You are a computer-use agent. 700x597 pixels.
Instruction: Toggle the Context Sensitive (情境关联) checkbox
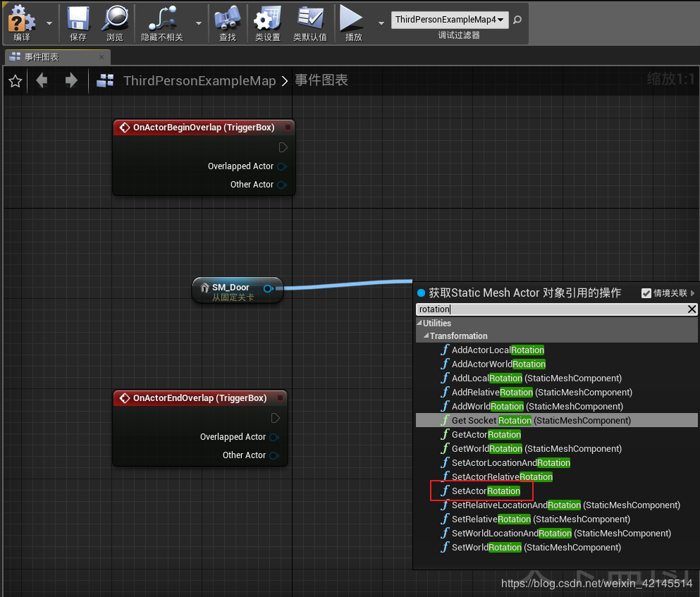pyautogui.click(x=646, y=293)
